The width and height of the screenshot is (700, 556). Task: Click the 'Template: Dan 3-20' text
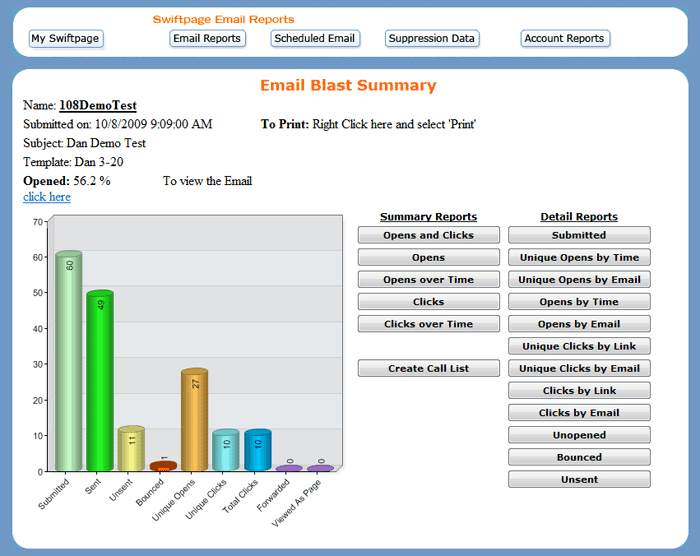[x=73, y=162]
